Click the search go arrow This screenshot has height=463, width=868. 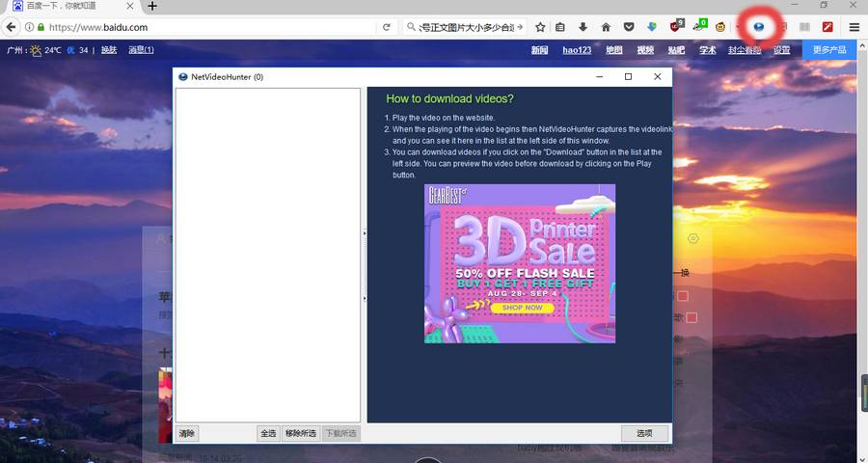[x=520, y=27]
